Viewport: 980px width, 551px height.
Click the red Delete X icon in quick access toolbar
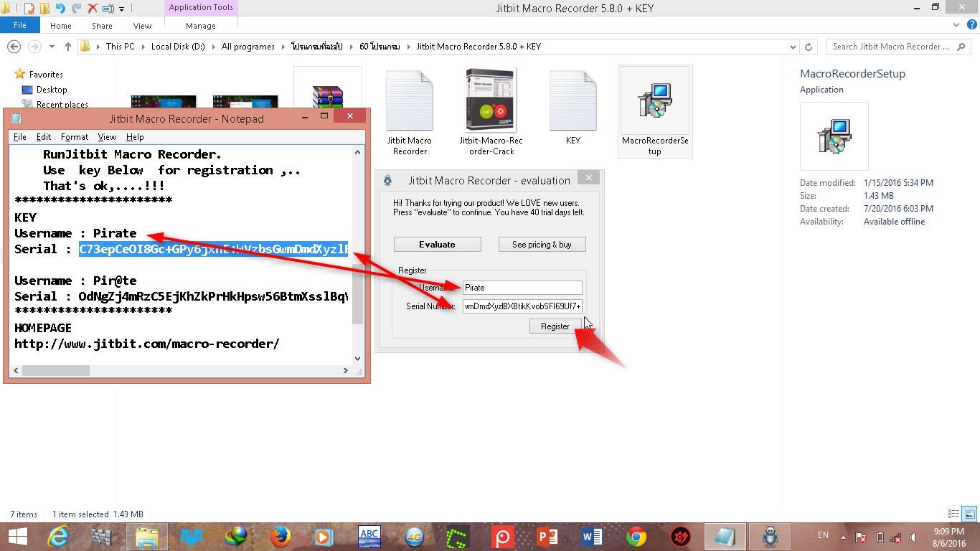[93, 9]
